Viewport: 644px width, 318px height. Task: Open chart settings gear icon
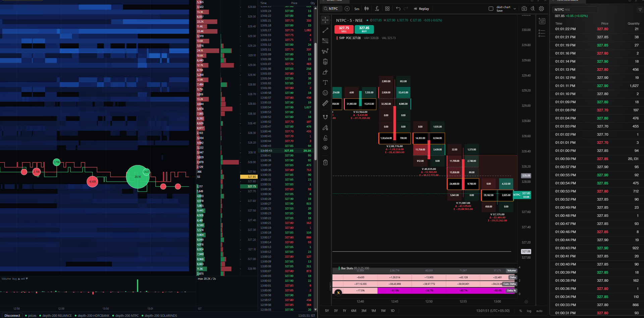tap(541, 9)
